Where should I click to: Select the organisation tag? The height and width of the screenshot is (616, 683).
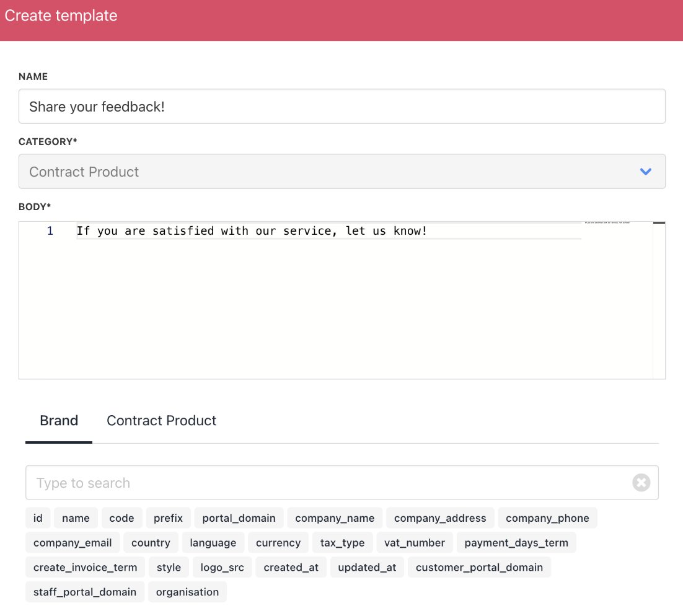(x=187, y=592)
